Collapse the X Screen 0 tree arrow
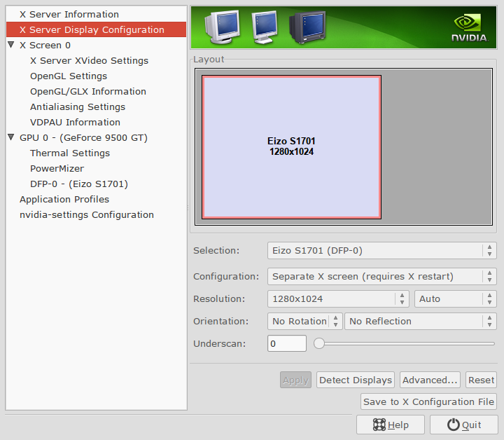This screenshot has width=504, height=440. coord(11,45)
